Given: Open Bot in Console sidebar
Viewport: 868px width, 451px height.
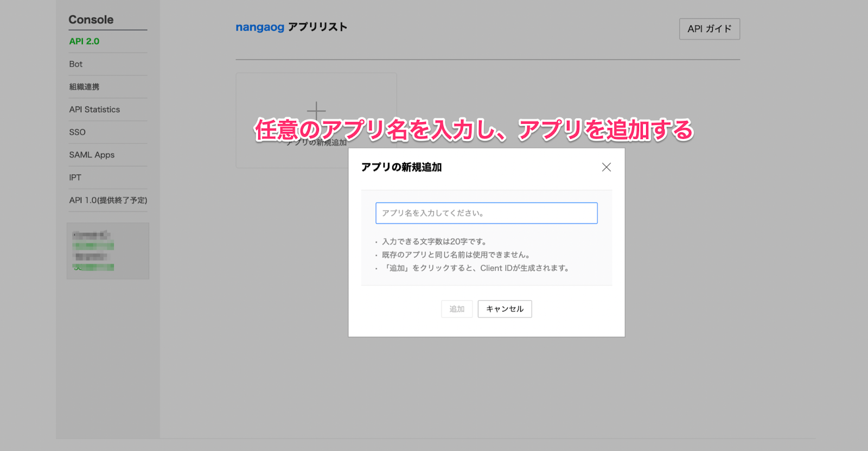Looking at the screenshot, I should tap(76, 64).
